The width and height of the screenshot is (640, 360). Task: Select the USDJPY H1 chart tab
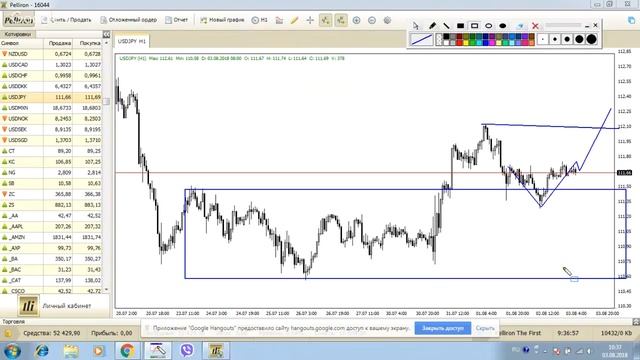[131, 41]
